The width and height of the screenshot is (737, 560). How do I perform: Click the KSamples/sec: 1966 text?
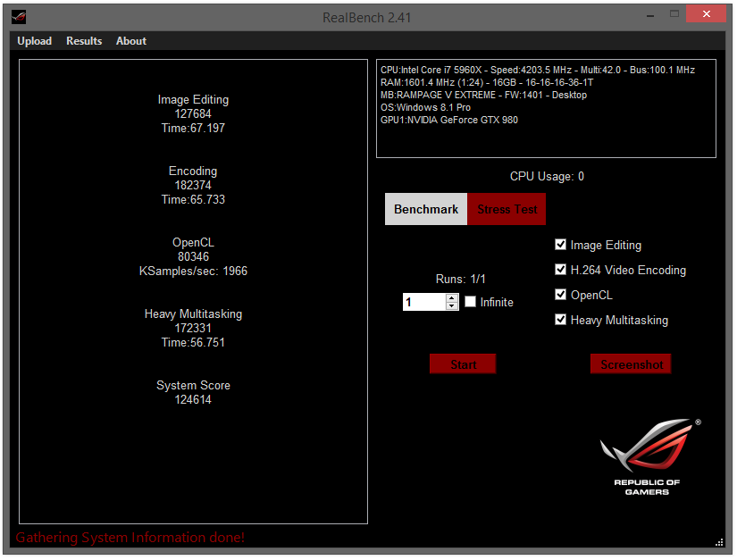point(193,272)
